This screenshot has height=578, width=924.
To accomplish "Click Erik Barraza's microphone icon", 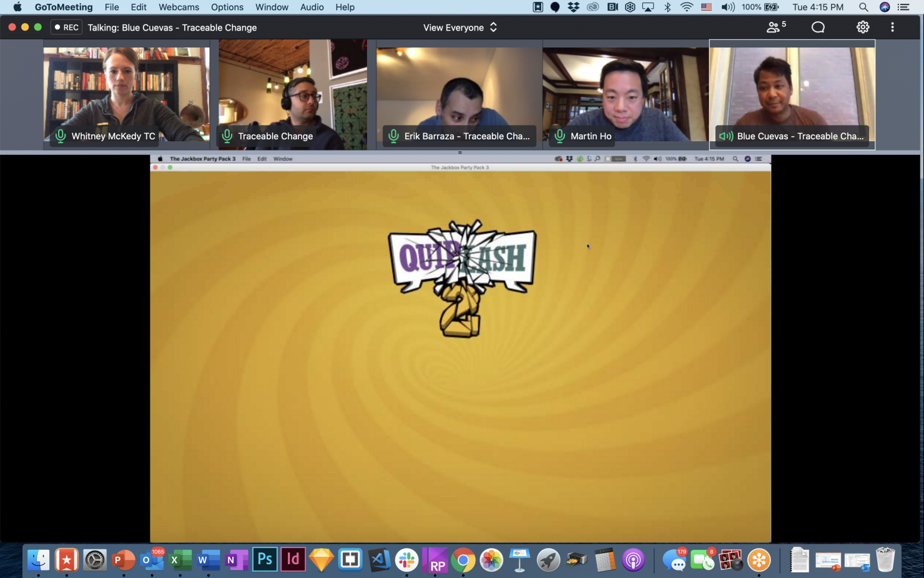I will (393, 136).
